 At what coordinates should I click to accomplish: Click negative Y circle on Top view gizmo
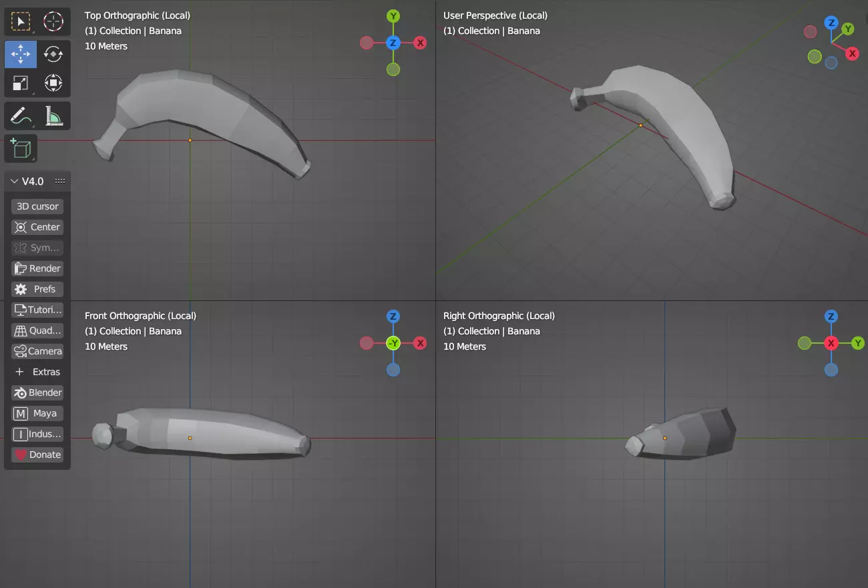[x=393, y=69]
